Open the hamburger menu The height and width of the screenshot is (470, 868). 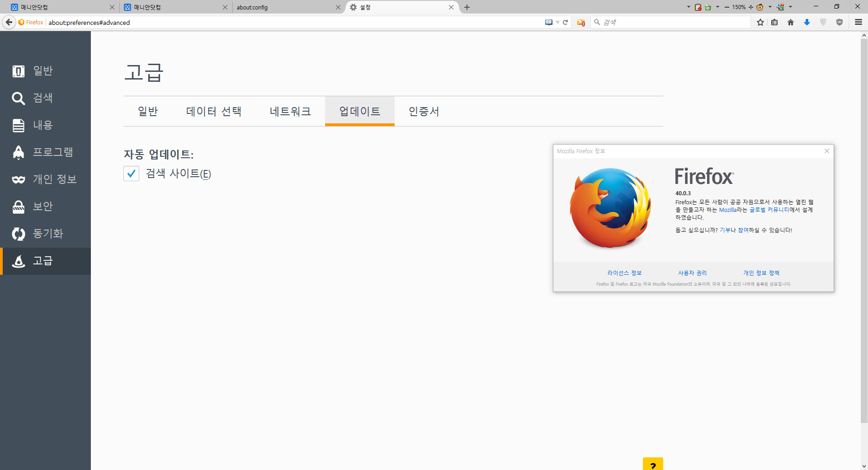pos(859,22)
